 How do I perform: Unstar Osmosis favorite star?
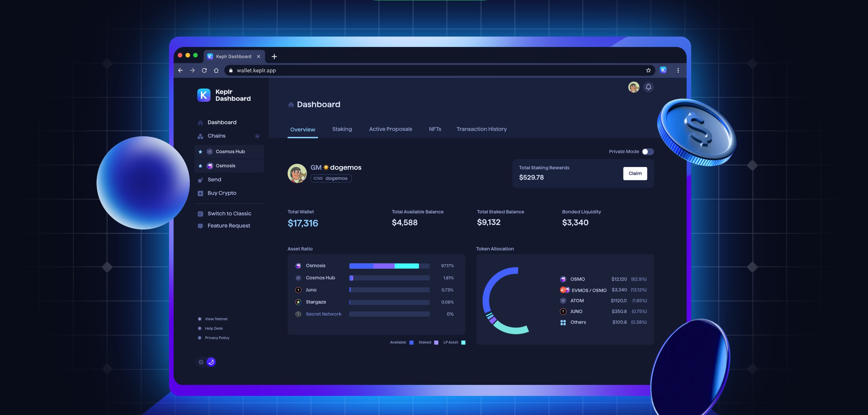click(x=200, y=166)
